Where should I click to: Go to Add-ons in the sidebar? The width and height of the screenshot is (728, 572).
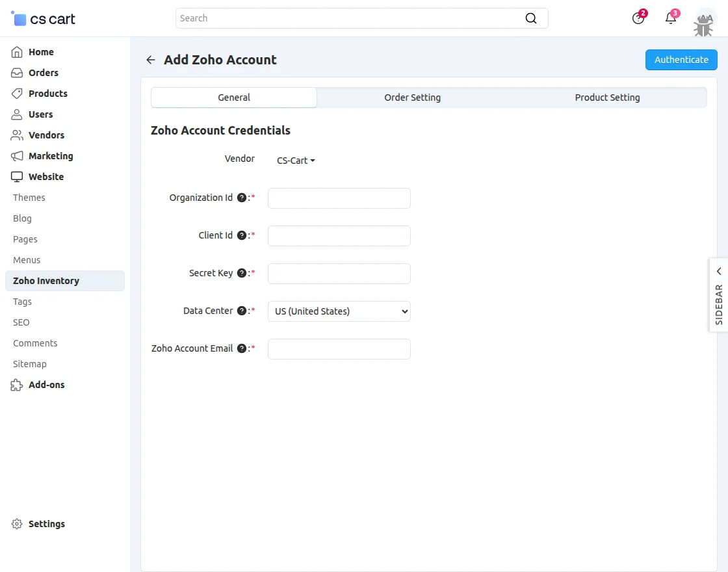46,385
